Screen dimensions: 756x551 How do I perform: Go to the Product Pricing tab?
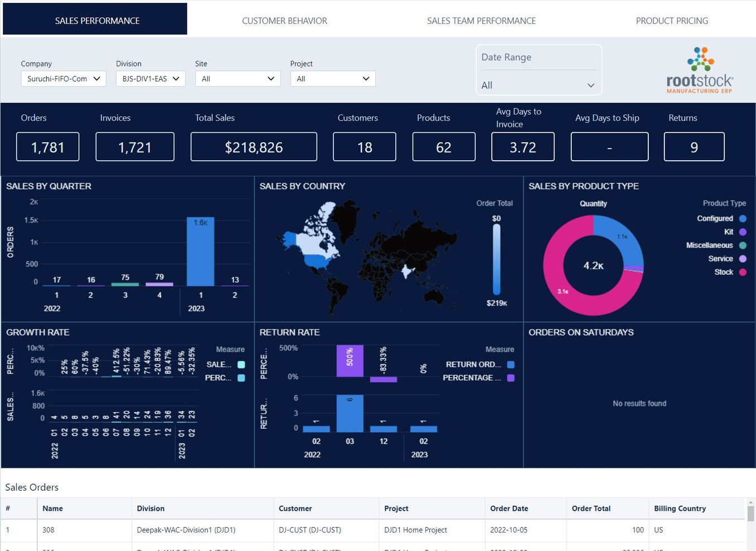pos(672,21)
